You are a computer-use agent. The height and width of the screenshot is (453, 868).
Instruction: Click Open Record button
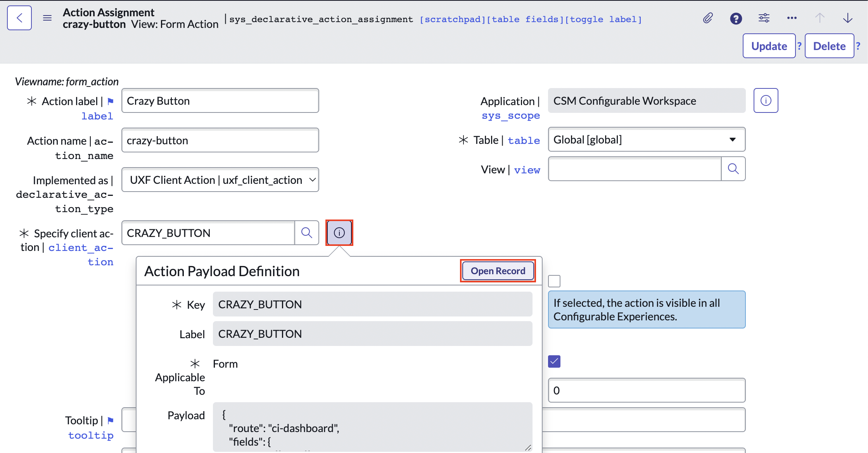coord(498,271)
